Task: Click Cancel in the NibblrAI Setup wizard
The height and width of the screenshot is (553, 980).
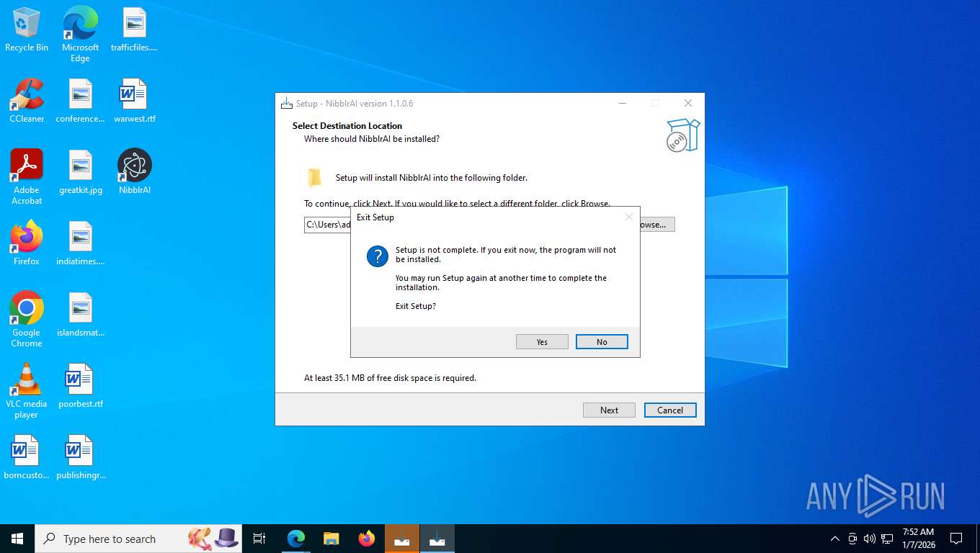Action: pos(670,410)
